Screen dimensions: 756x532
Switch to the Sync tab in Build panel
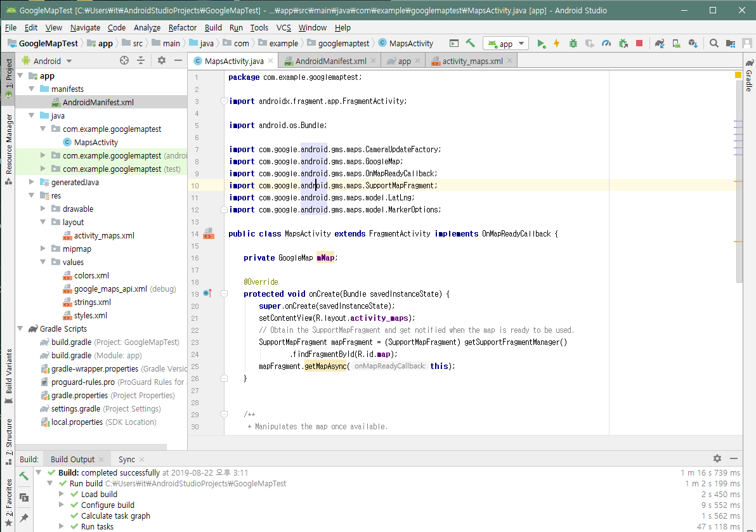(x=127, y=459)
